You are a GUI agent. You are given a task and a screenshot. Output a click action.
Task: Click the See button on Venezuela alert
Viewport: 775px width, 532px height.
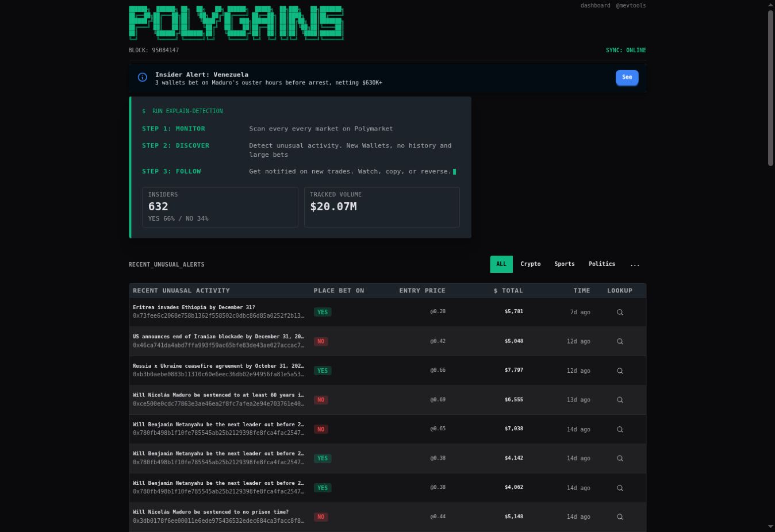pos(627,78)
